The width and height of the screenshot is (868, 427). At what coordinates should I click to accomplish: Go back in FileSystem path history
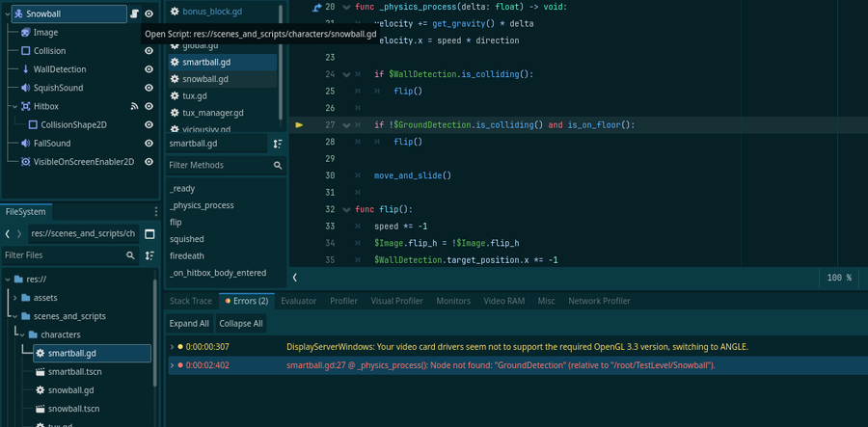coord(8,234)
